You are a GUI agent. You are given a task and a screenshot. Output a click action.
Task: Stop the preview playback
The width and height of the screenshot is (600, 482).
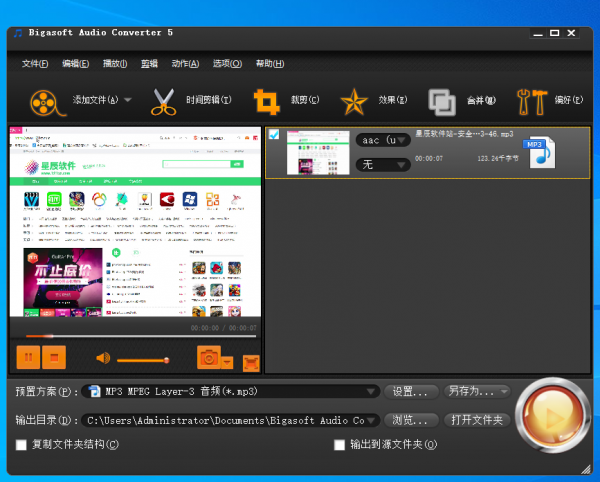point(54,357)
